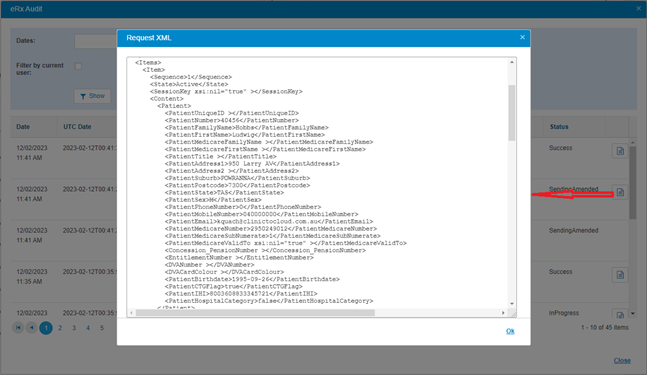Click the XML horizontal scrollbar thumb
Viewport: 647px width, 375px height.
(255, 313)
